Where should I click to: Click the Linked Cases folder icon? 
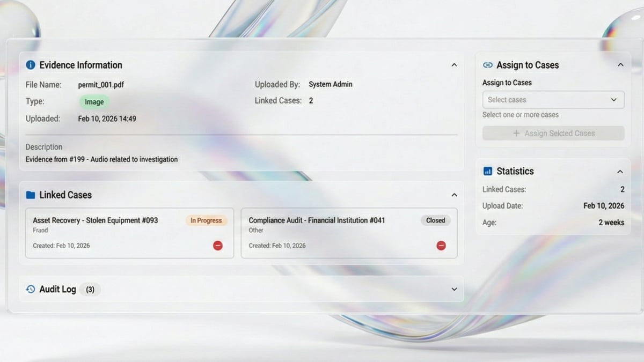(x=31, y=195)
